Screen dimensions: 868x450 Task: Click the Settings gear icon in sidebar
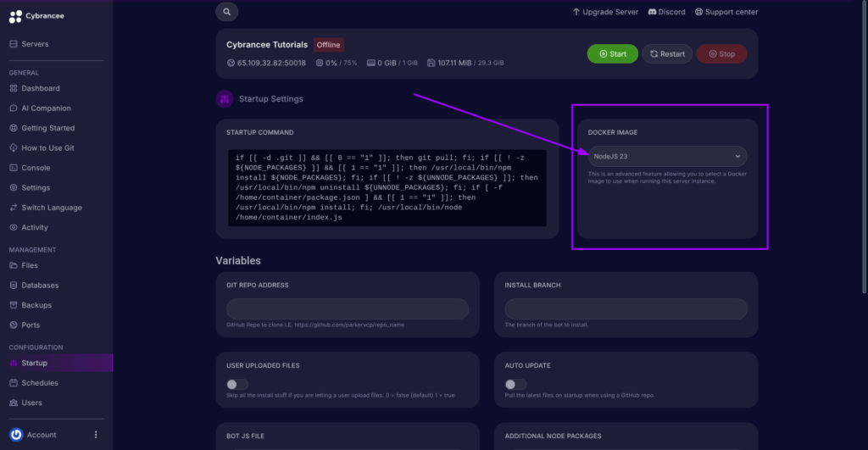(x=14, y=187)
